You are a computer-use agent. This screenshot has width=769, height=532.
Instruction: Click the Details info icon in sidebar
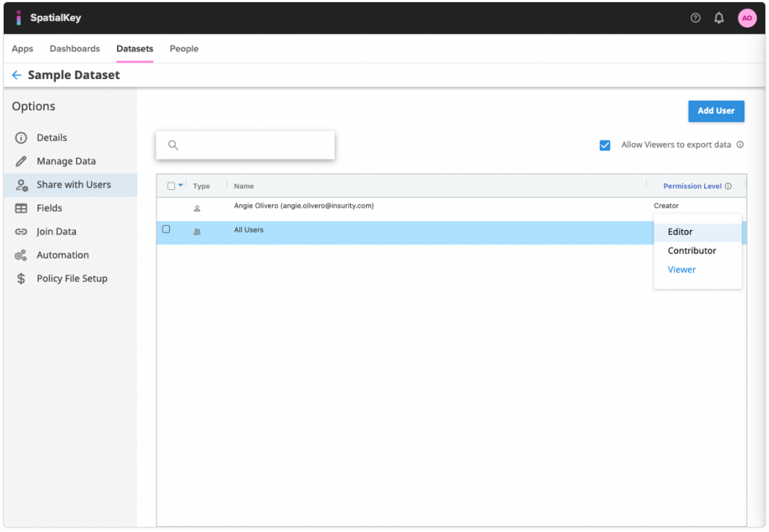pos(22,138)
